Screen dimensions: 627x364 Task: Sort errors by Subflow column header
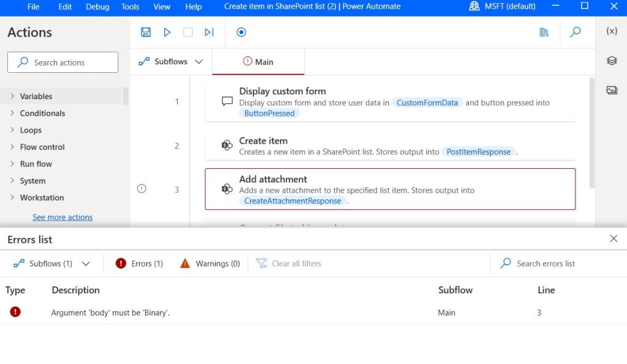pyautogui.click(x=455, y=290)
